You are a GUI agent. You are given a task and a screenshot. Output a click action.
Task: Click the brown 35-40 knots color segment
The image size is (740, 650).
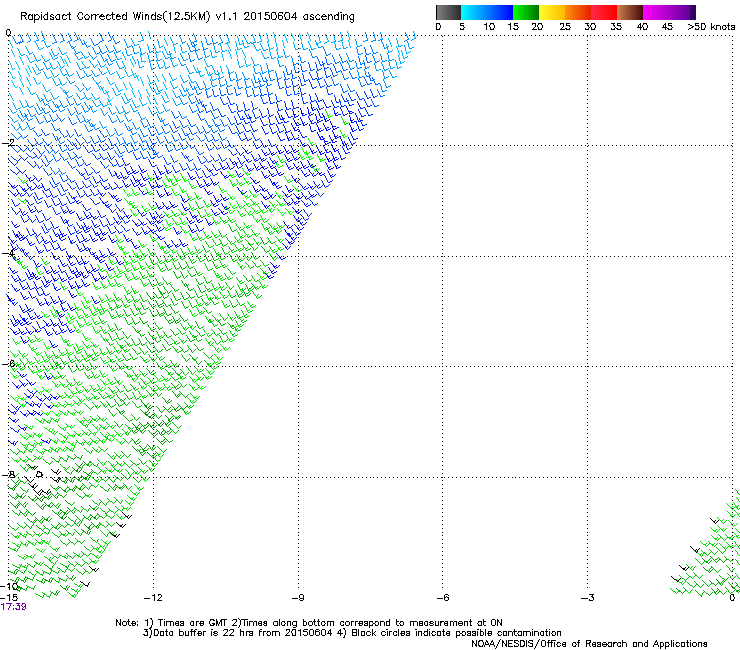(630, 12)
